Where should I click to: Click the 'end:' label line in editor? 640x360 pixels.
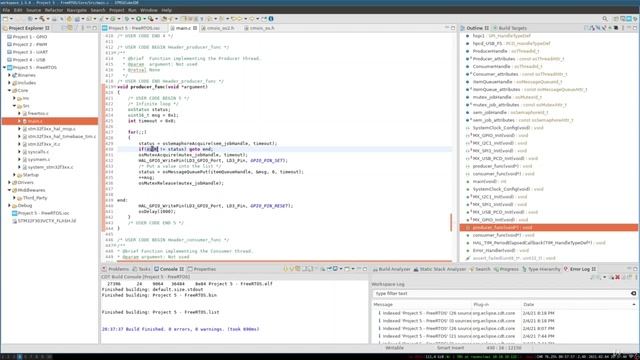(122, 200)
